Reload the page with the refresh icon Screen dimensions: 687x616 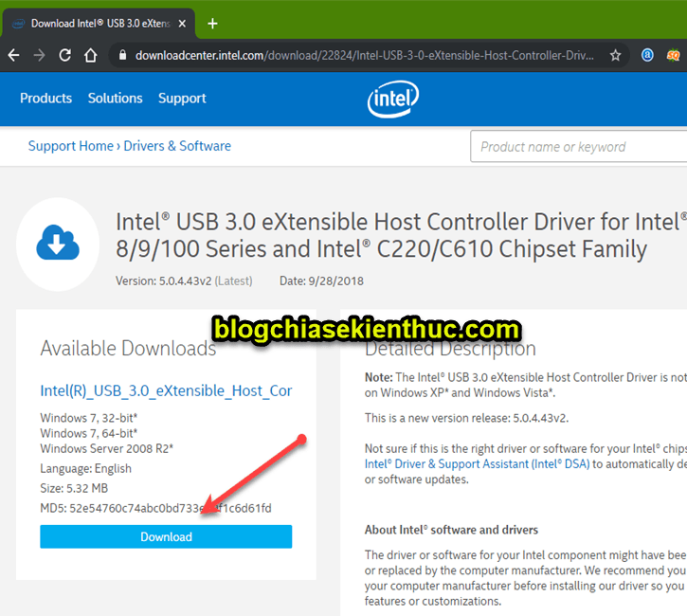(x=64, y=55)
